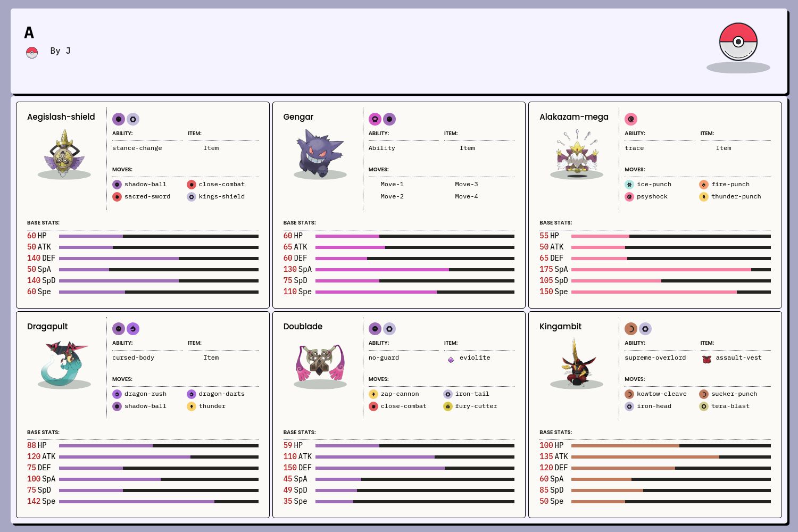Click Kingambit's dark type icon
The height and width of the screenshot is (532, 798).
(631, 329)
